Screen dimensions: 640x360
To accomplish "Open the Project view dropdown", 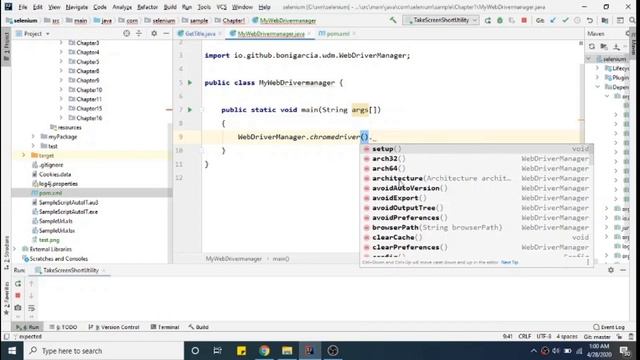I will (x=33, y=34).
